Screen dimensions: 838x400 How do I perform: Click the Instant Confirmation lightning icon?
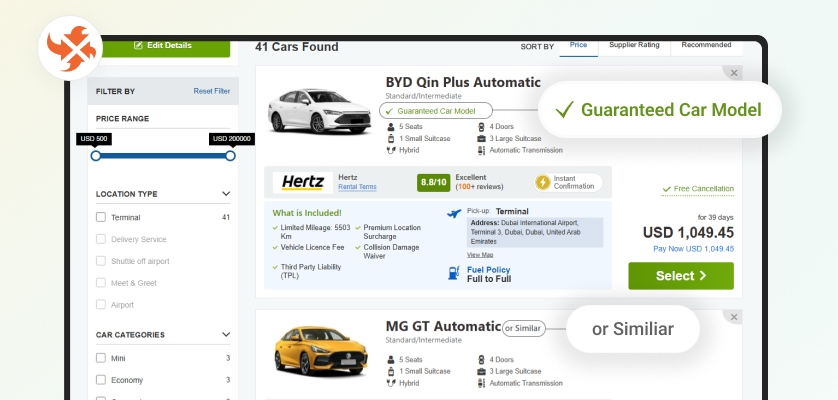(542, 182)
